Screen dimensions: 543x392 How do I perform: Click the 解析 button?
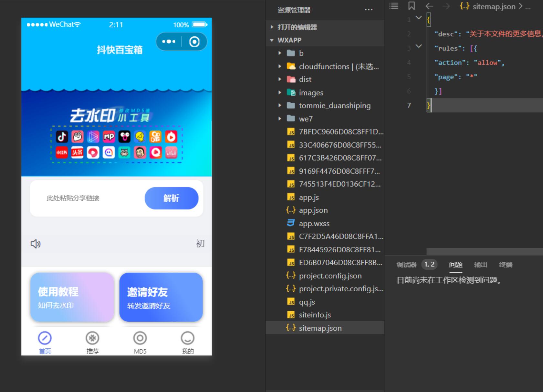[172, 198]
